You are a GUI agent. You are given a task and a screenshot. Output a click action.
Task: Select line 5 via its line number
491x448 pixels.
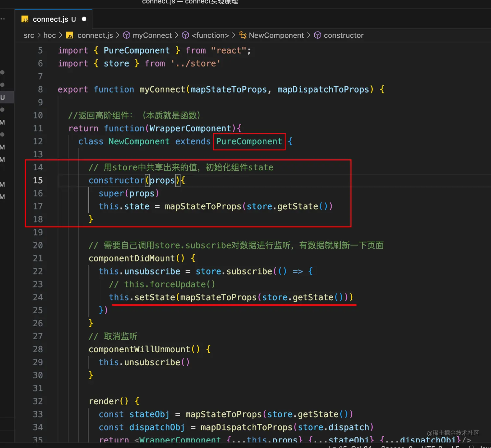[x=40, y=51]
